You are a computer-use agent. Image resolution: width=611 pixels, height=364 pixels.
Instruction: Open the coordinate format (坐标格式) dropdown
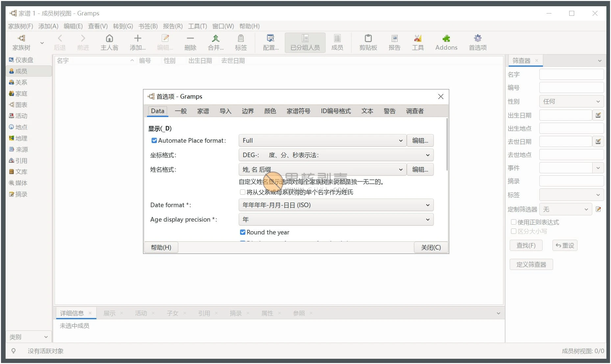tap(336, 155)
